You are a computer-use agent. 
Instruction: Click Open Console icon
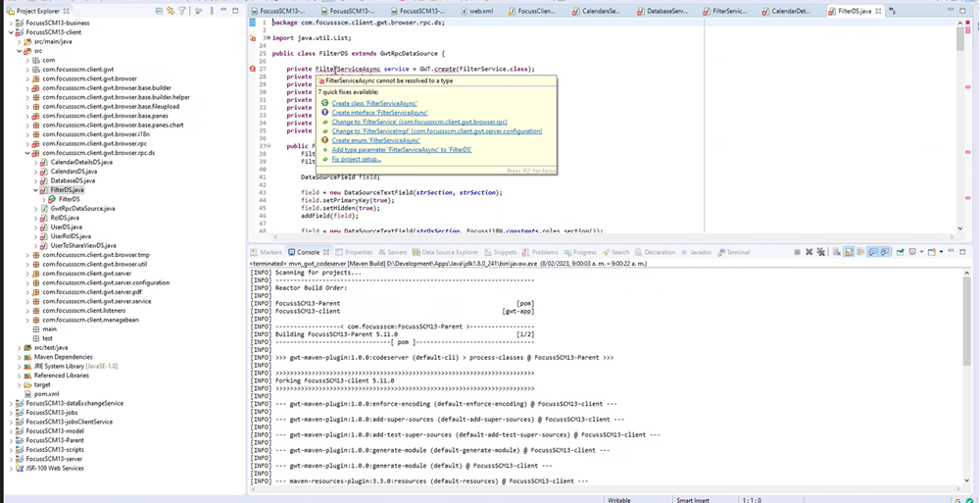[932, 252]
